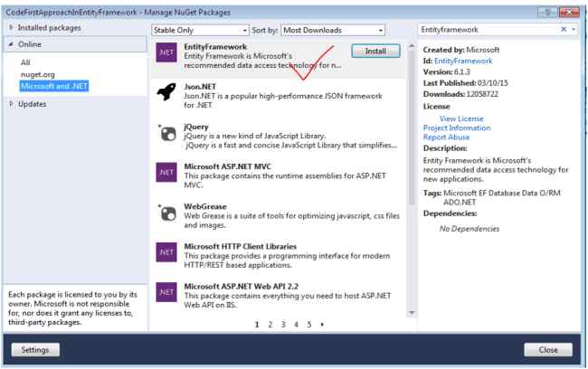This screenshot has height=369, width=588.
Task: Open the View License link
Action: click(461, 118)
